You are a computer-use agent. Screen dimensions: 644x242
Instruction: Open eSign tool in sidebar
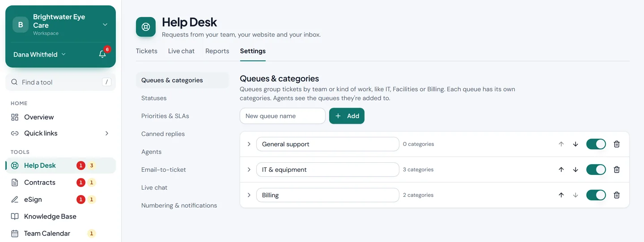[x=60, y=200]
